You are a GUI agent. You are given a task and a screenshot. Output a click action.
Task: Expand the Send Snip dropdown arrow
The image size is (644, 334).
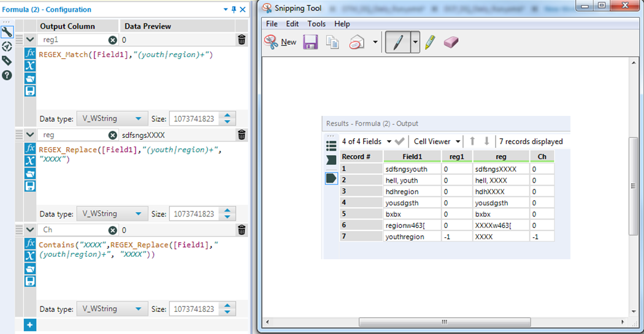tap(375, 42)
